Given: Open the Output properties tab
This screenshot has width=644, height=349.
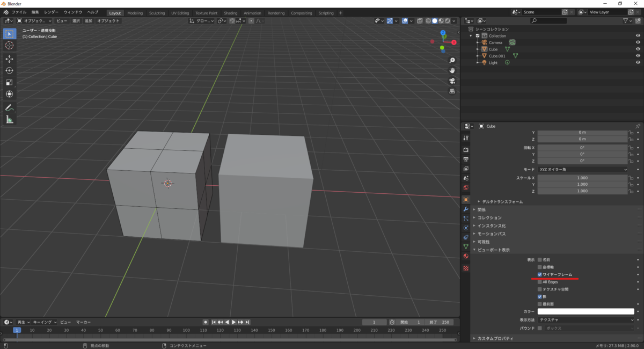Looking at the screenshot, I should [x=466, y=159].
